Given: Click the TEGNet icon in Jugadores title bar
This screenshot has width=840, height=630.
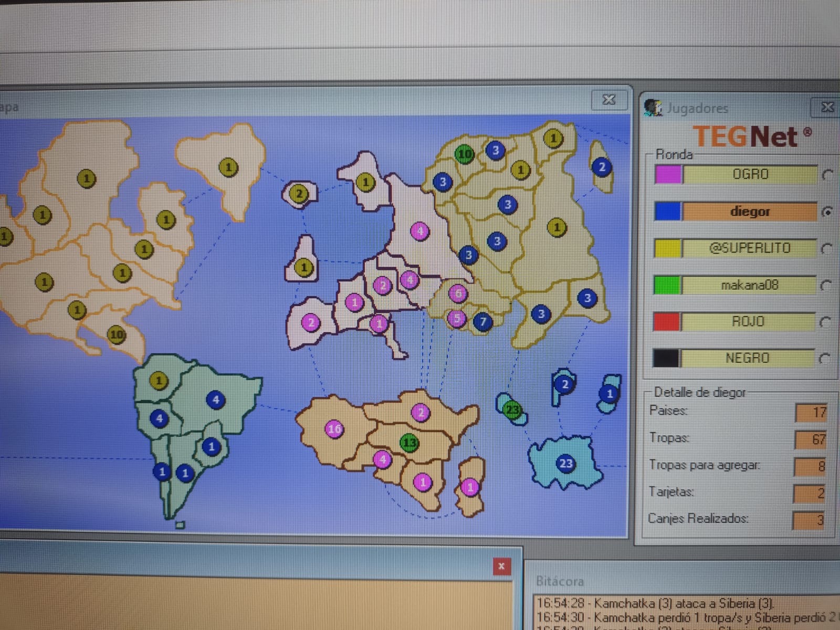Looking at the screenshot, I should point(653,108).
